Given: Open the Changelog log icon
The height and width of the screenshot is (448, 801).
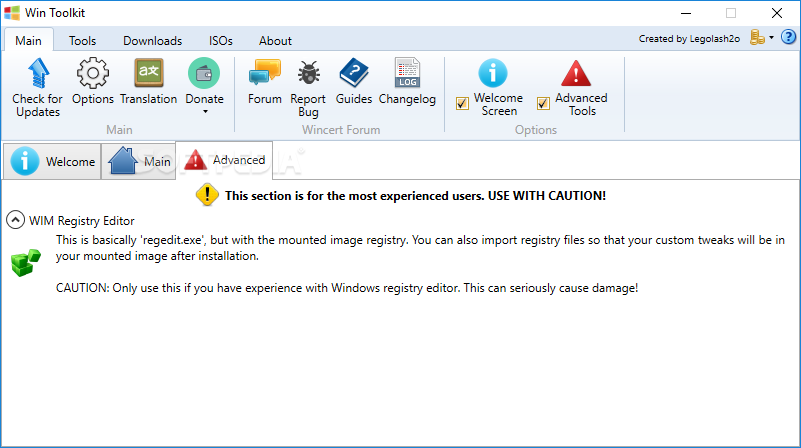Looking at the screenshot, I should click(407, 73).
